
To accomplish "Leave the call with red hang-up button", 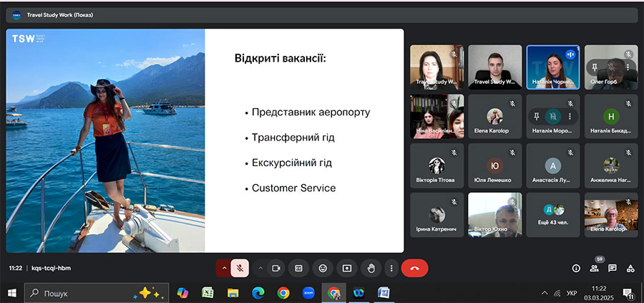I will (414, 268).
